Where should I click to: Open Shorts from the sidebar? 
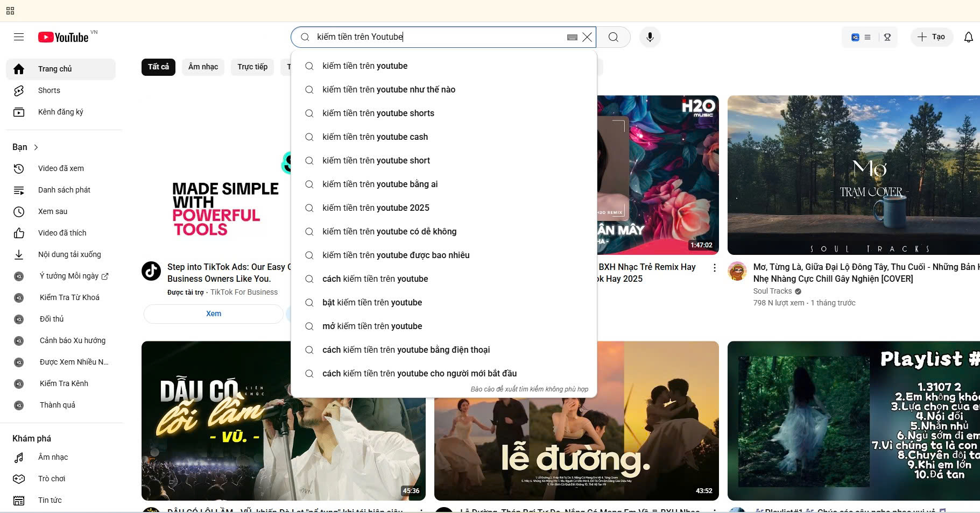[x=61, y=90]
